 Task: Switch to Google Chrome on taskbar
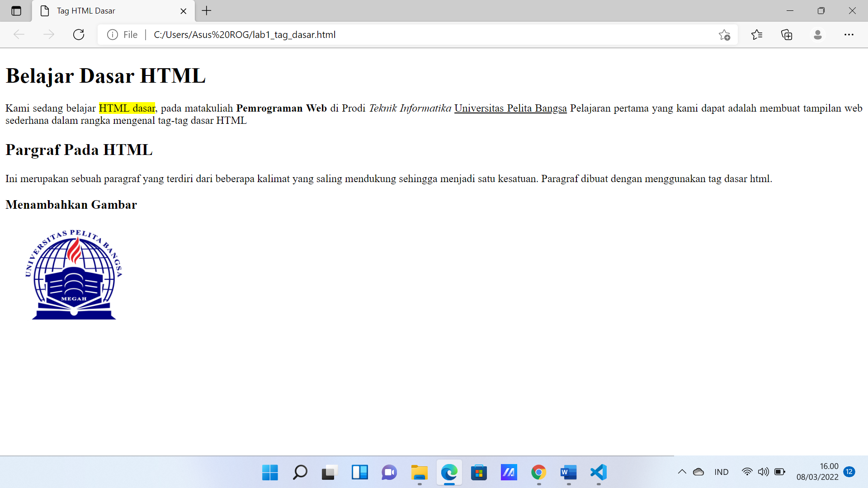(538, 473)
